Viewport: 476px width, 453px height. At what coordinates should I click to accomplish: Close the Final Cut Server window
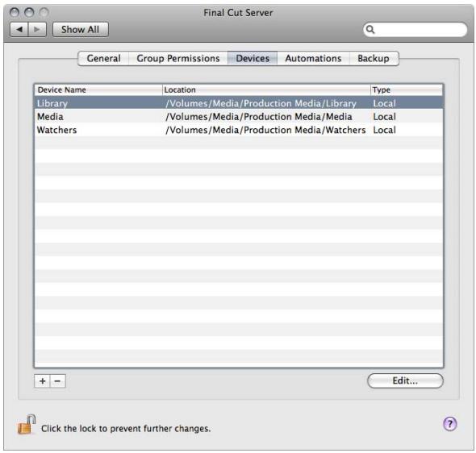coord(15,12)
